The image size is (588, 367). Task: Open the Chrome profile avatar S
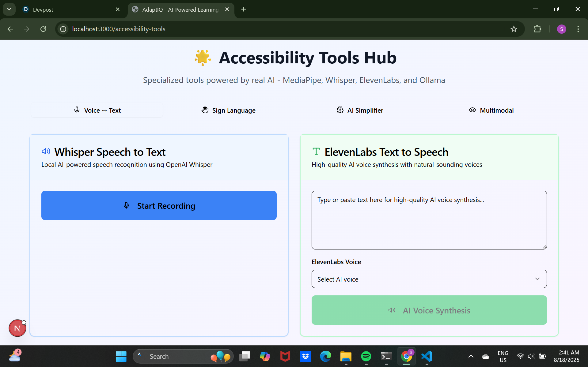point(561,29)
